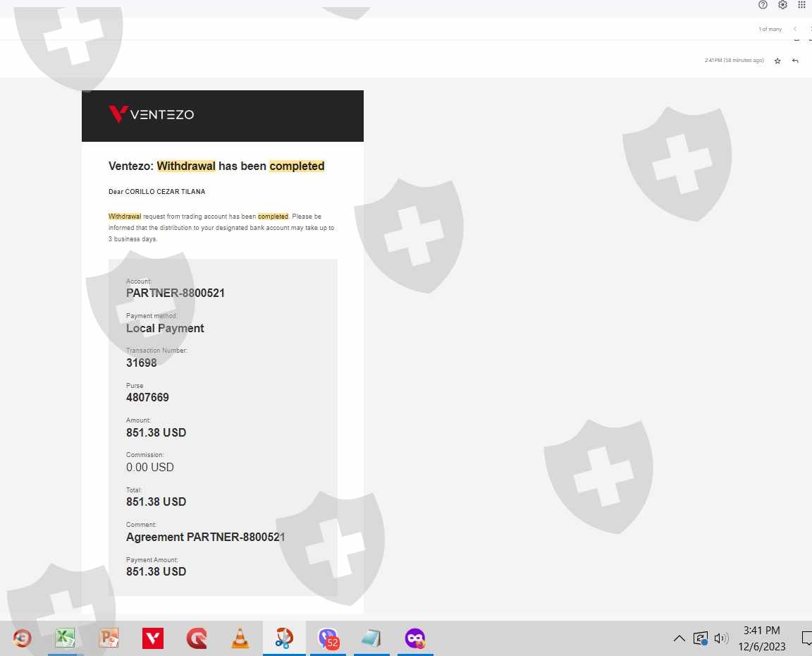
Task: Go to newer email arrow
Action: (795, 29)
